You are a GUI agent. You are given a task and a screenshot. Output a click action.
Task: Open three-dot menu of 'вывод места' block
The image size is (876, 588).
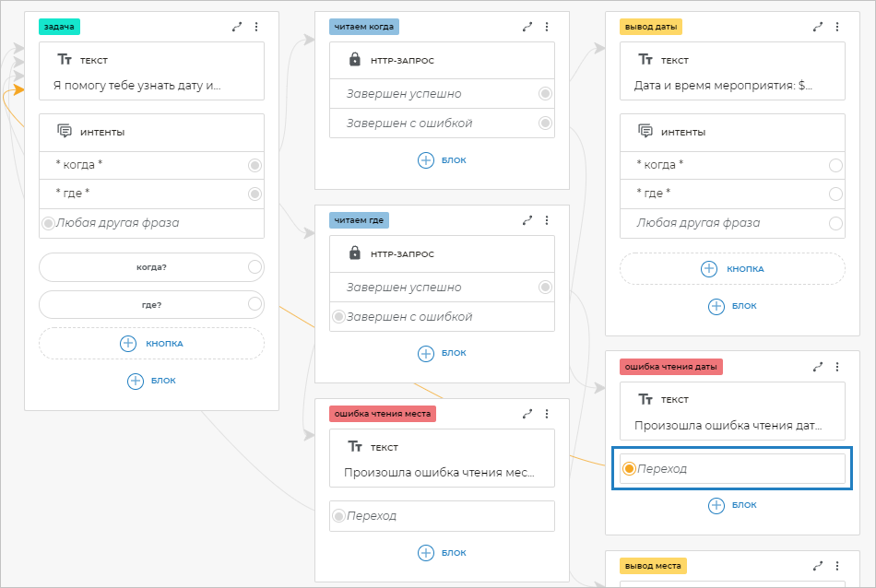click(837, 566)
